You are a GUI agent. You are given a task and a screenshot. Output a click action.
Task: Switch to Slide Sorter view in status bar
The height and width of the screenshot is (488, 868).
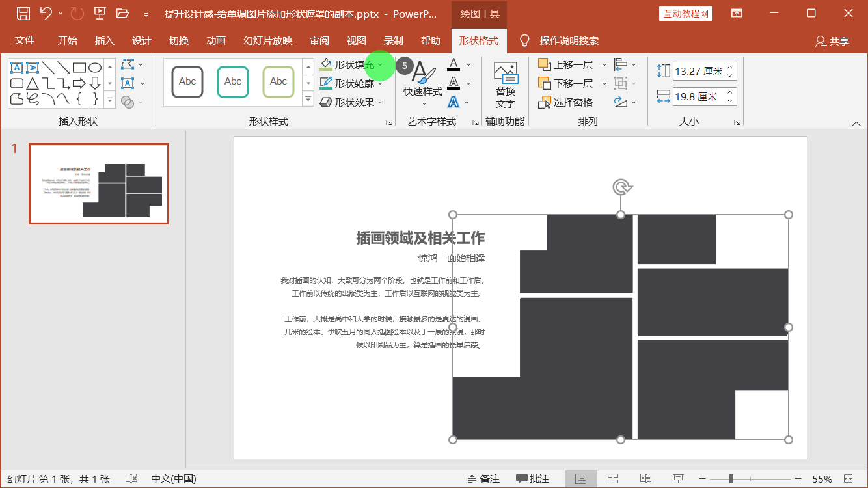pos(613,478)
